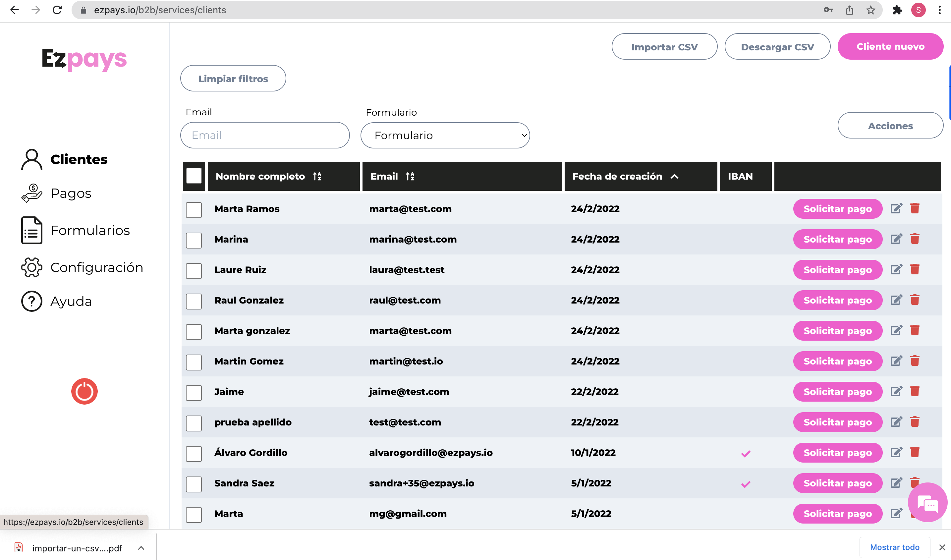The height and width of the screenshot is (560, 951).
Task: Click edit icon for Marta Ramos
Action: click(896, 208)
